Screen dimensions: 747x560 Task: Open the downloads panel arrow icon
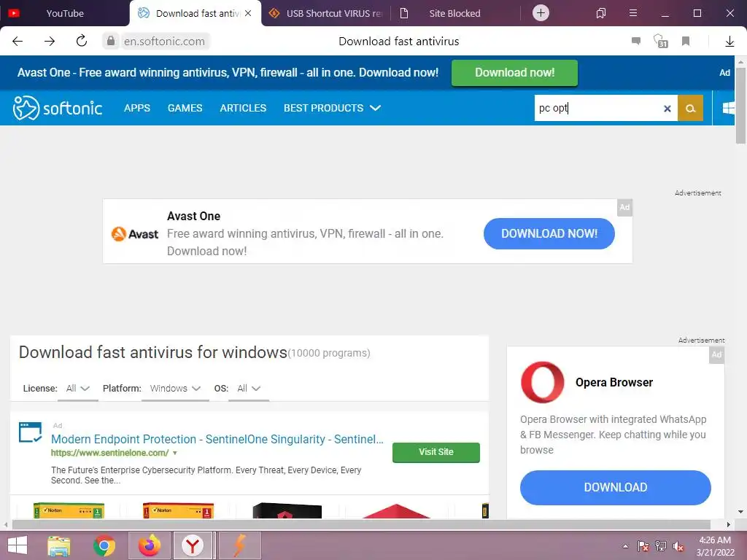729,42
